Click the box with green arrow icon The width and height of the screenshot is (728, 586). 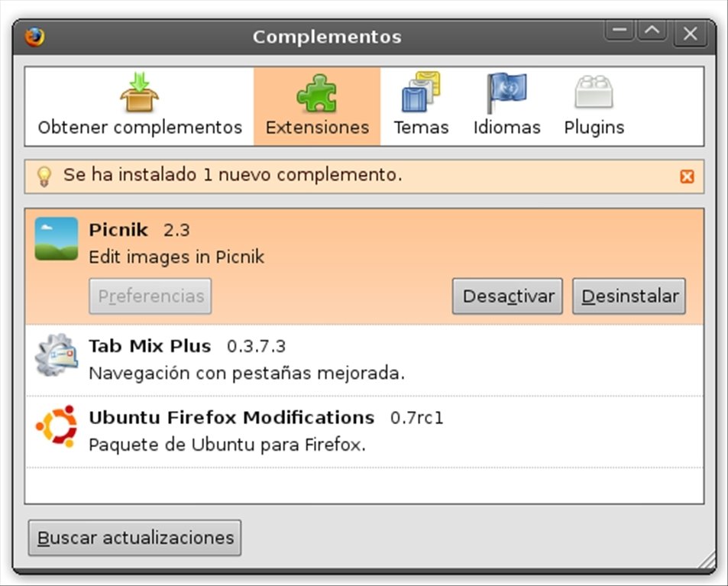click(x=139, y=92)
